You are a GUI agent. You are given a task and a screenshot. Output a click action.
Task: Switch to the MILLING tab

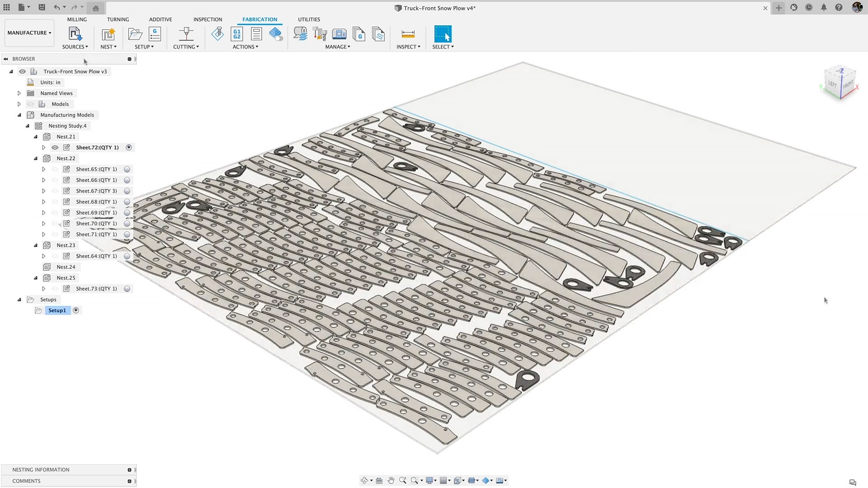(77, 19)
